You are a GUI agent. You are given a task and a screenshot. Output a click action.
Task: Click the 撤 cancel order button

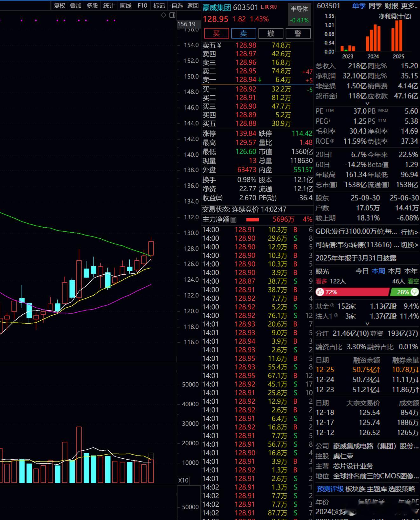tap(271, 33)
